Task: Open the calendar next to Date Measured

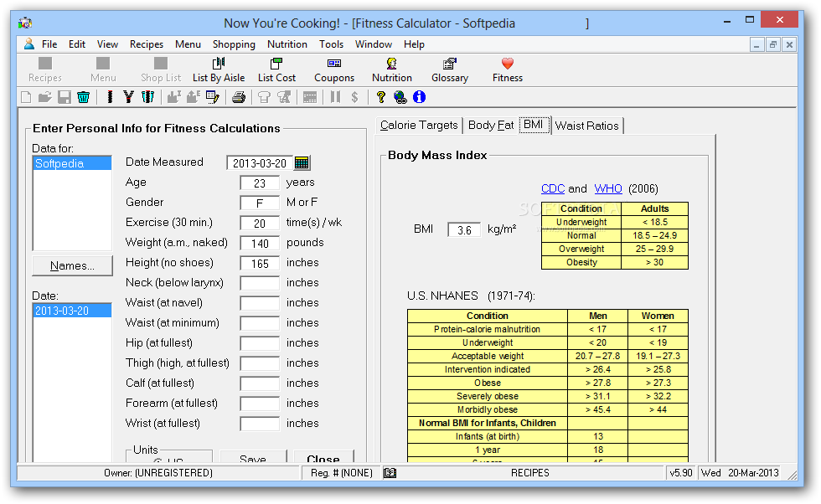Action: (x=302, y=162)
